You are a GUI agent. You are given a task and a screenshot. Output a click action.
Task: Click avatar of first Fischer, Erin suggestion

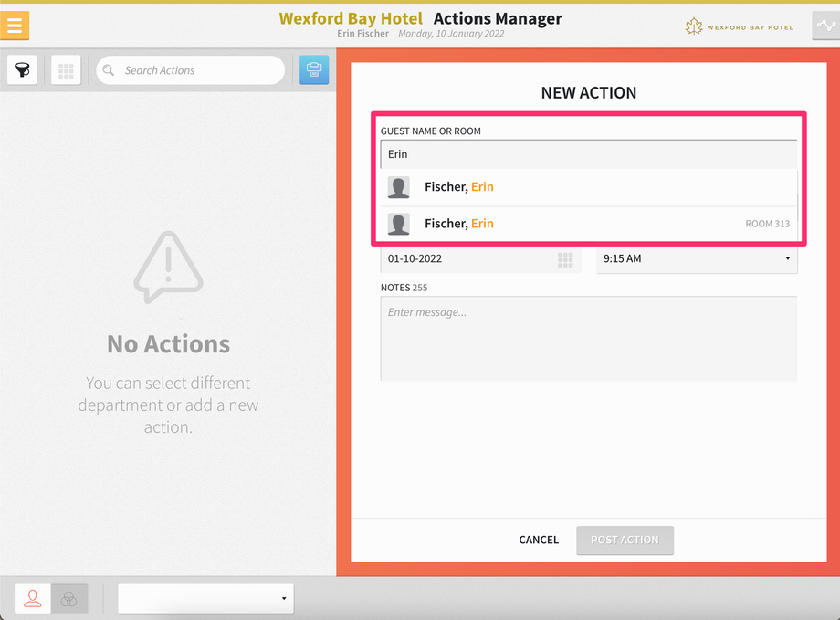pos(399,187)
